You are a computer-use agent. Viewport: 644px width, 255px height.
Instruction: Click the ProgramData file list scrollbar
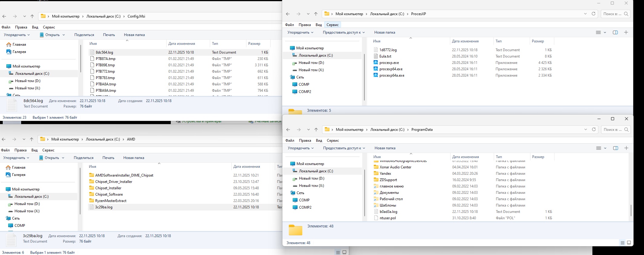pyautogui.click(x=631, y=210)
